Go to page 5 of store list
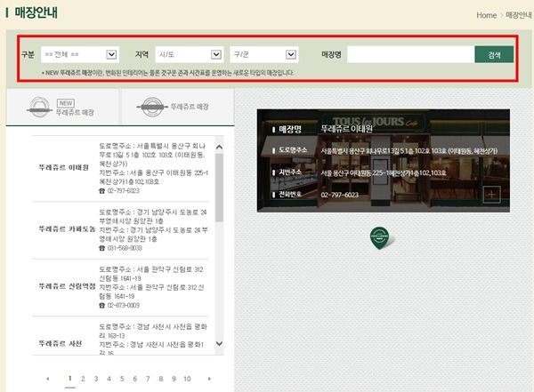534x392 pixels. coord(122,379)
